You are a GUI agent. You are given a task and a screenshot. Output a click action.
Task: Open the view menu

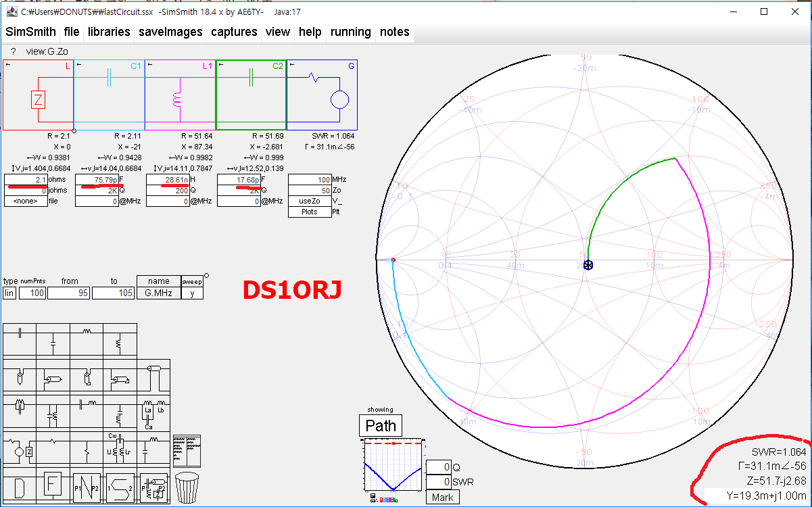point(278,32)
